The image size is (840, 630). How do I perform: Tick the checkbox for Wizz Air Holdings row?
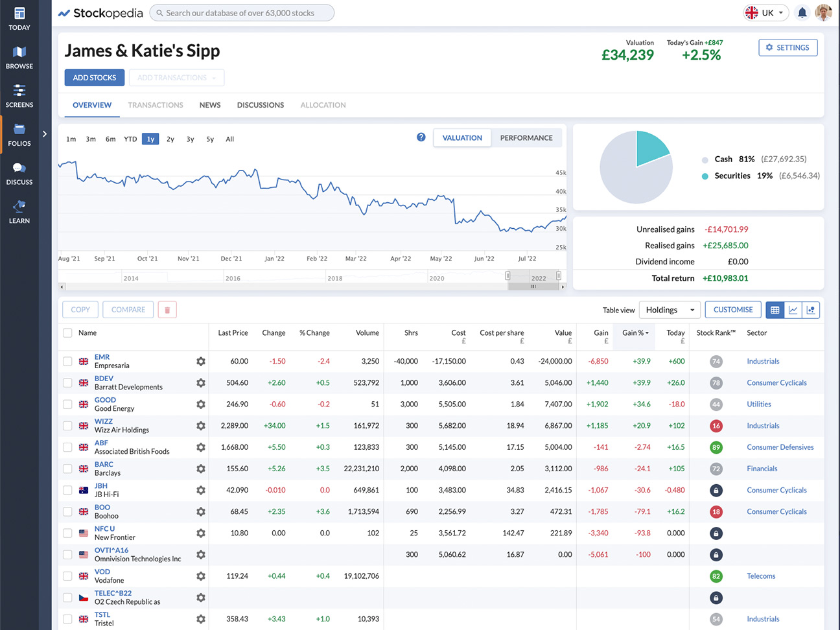point(67,426)
